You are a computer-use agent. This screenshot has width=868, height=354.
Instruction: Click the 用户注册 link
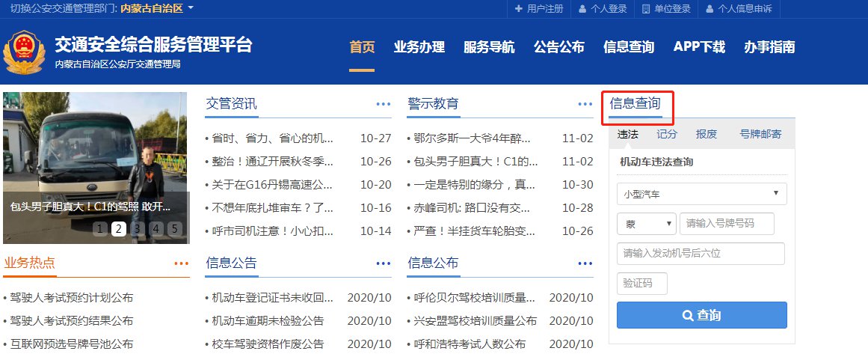click(545, 9)
